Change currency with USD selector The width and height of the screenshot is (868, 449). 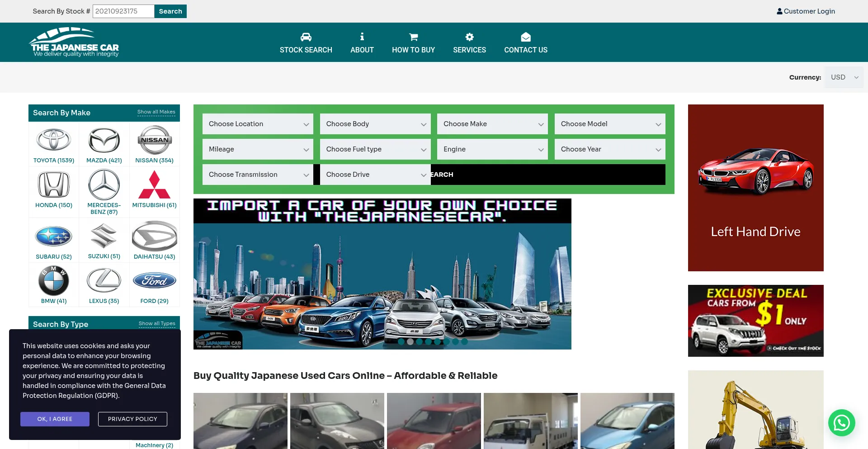click(844, 77)
